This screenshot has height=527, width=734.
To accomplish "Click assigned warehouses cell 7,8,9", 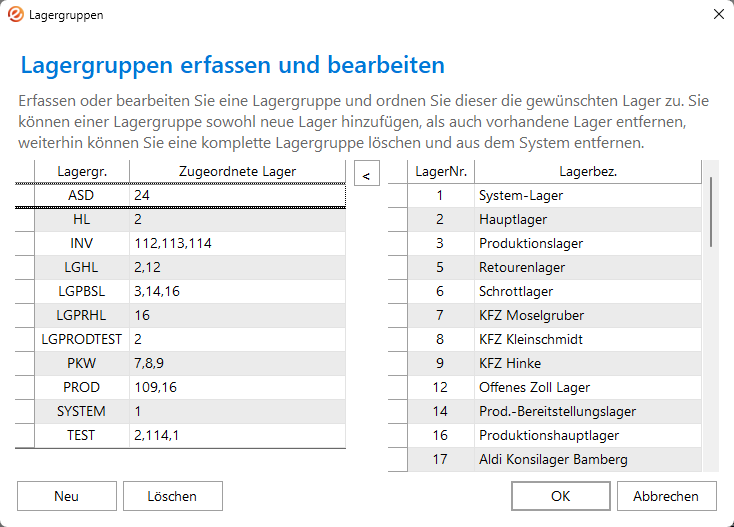I will coord(237,363).
